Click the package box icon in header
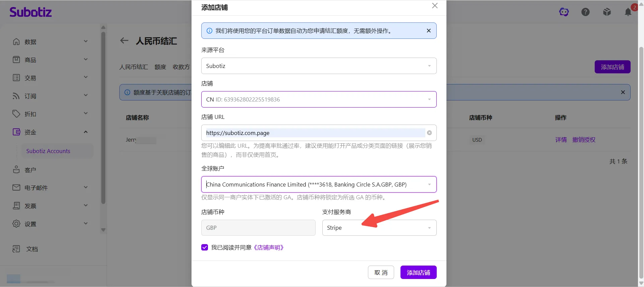This screenshot has width=644, height=287. coord(607,12)
